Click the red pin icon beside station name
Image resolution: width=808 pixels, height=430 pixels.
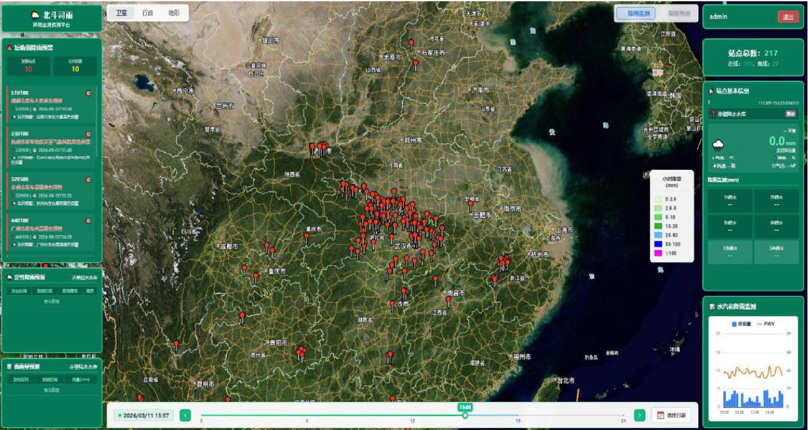coord(713,114)
